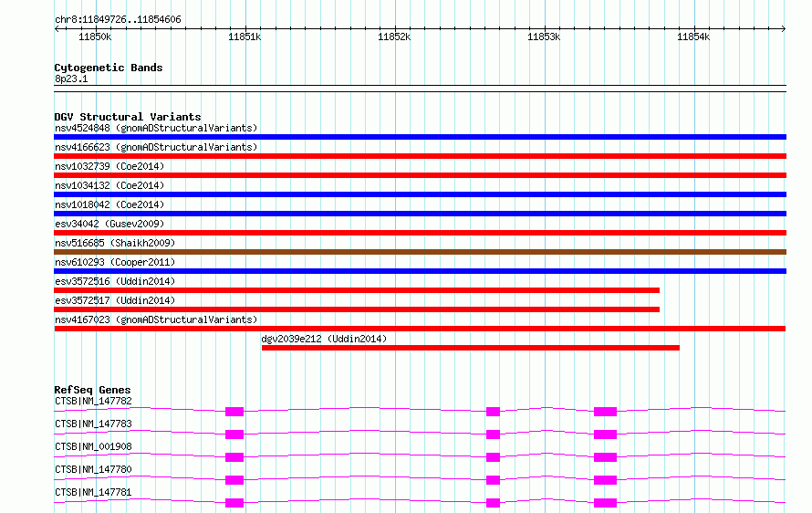Select the blue bar under nsv610293
The image size is (812, 513).
(x=420, y=271)
